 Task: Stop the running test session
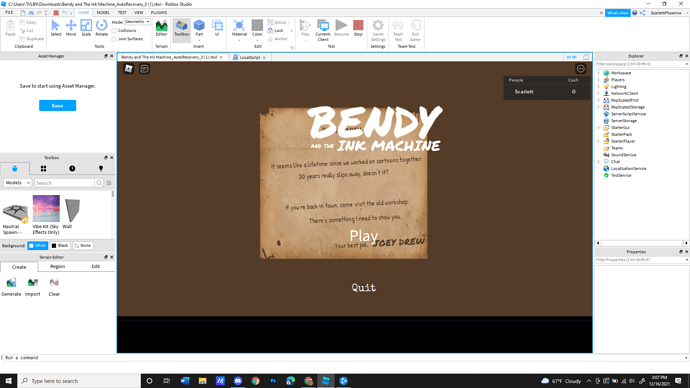358,28
